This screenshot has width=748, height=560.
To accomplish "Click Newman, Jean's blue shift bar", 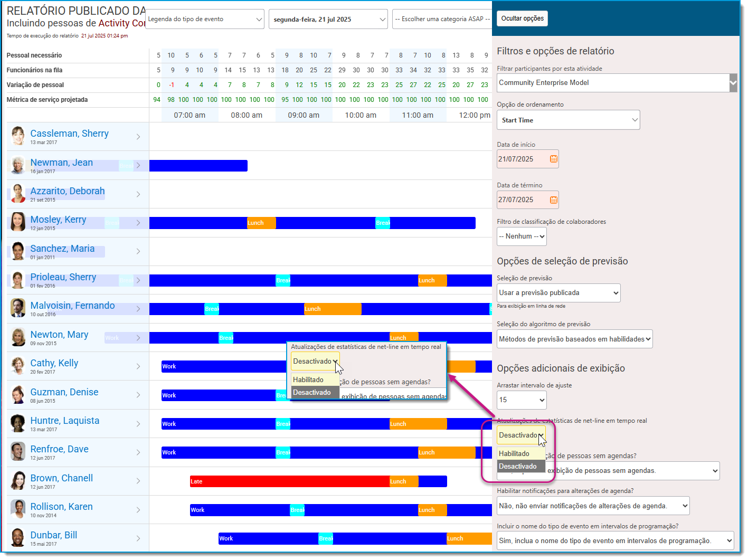I will [198, 166].
